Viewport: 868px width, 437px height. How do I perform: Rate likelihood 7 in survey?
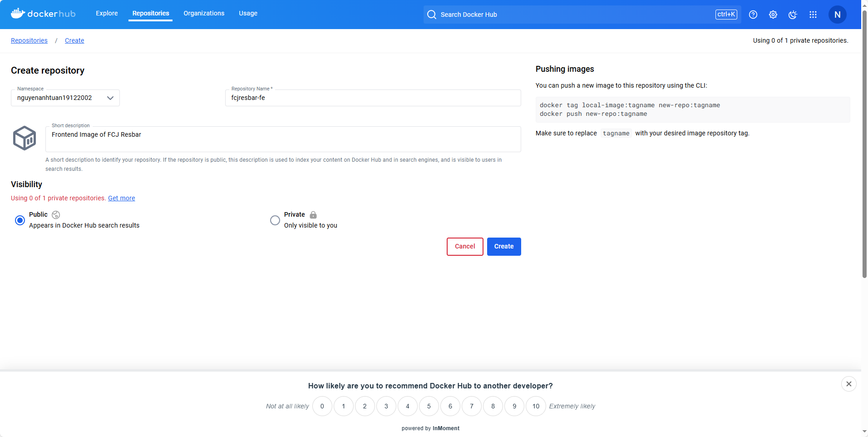(472, 406)
